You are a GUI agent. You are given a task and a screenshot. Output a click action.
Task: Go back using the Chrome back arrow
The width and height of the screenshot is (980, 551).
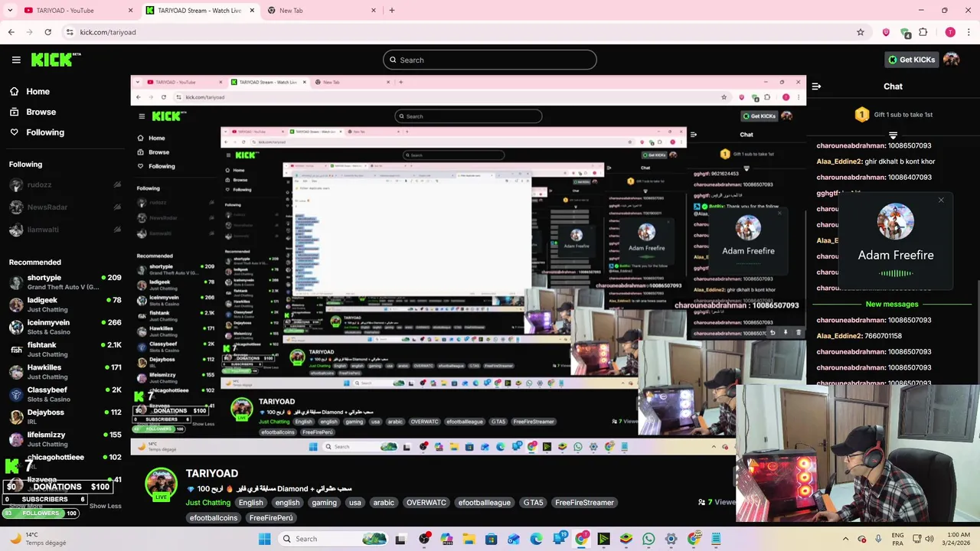tap(11, 32)
